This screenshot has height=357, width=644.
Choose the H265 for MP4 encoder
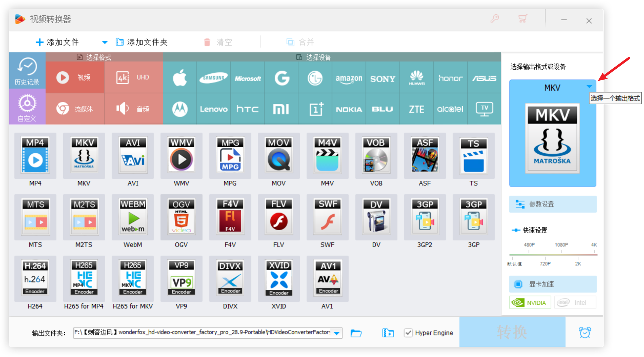pos(84,279)
